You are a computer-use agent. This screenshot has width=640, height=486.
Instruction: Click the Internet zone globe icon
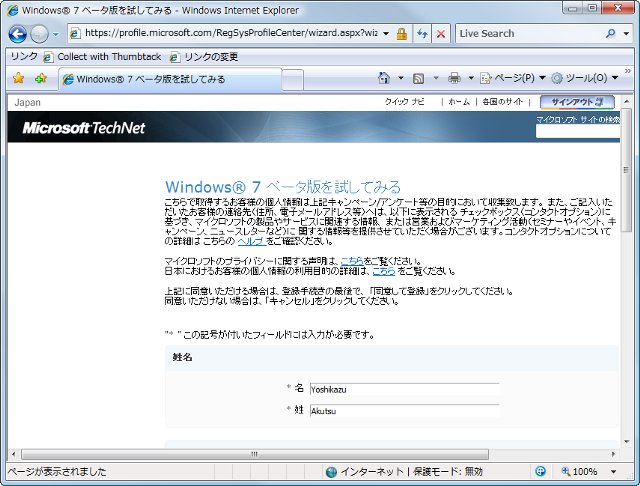[x=331, y=472]
